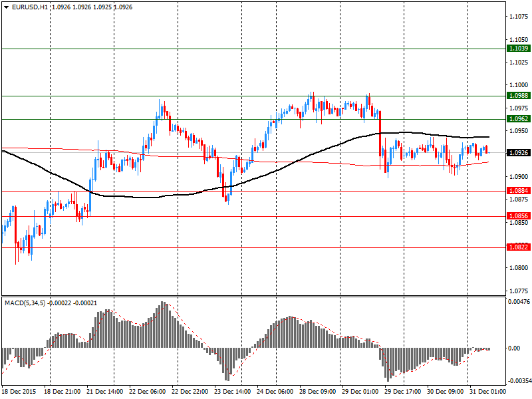Image resolution: width=532 pixels, height=399 pixels.
Task: Select the red 1.0856 support level label
Action: tap(519, 216)
